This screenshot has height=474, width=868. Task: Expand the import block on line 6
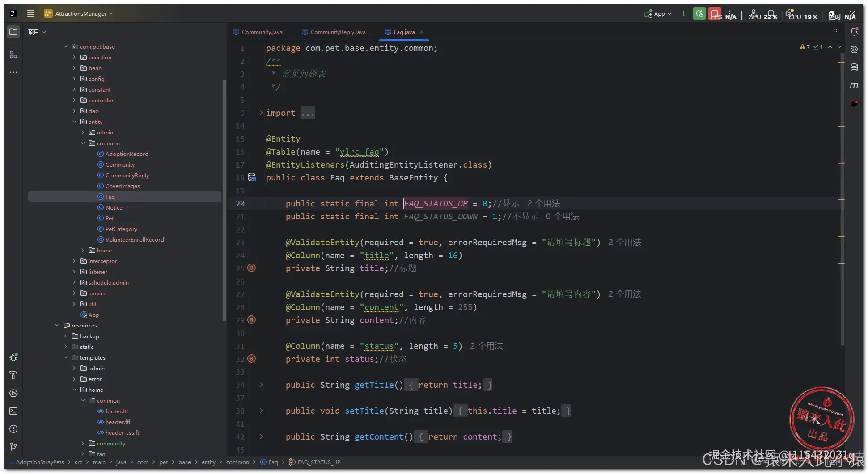[261, 113]
